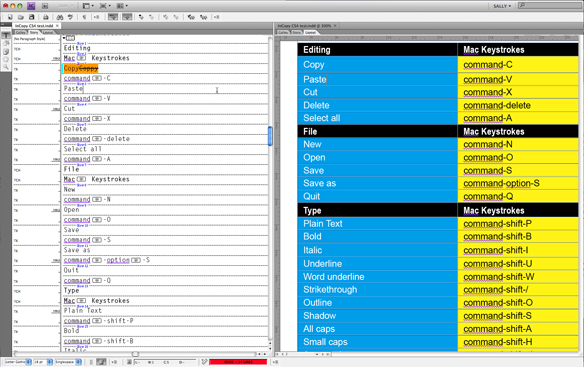This screenshot has width=584, height=367.
Task: Click 'Word underline' cell in layout
Action: tap(377, 276)
